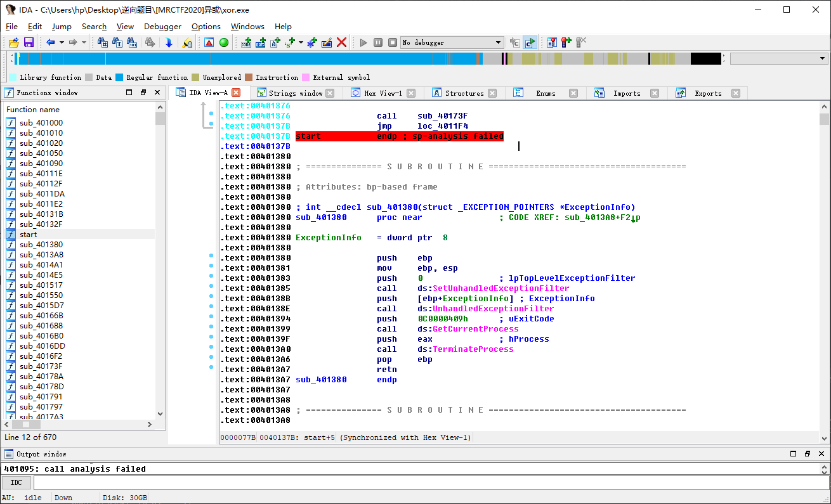Jump back using the blue left arrow
Screen dimensions: 831x504
coord(50,42)
